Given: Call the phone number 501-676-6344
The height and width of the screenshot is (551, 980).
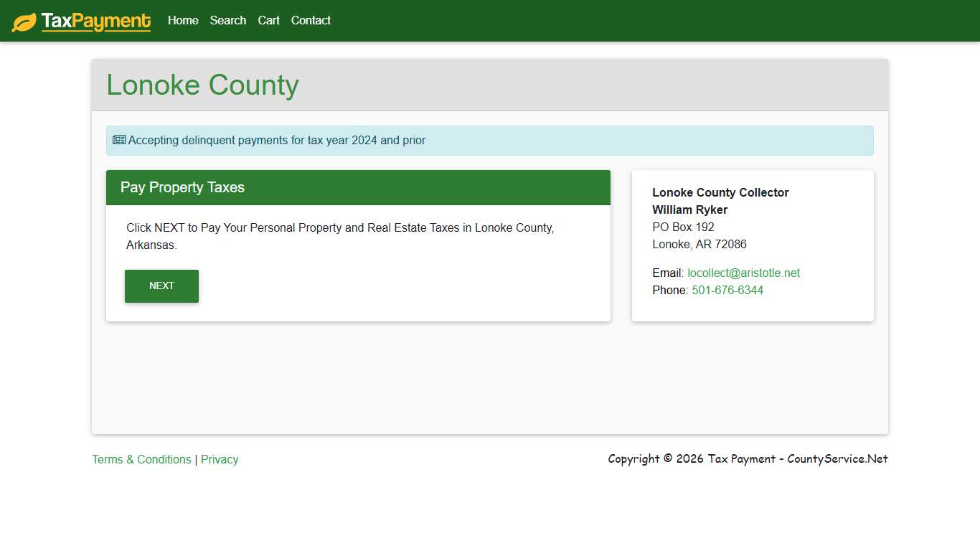Looking at the screenshot, I should (727, 290).
